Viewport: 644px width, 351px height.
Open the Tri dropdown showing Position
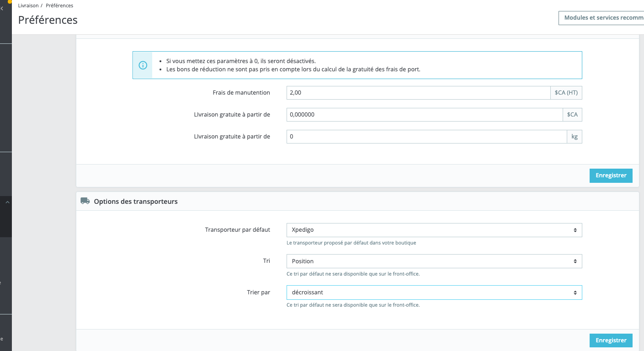coord(434,261)
